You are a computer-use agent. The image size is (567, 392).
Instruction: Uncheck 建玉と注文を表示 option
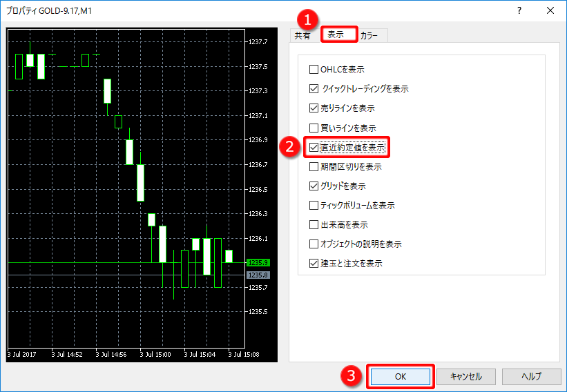314,263
